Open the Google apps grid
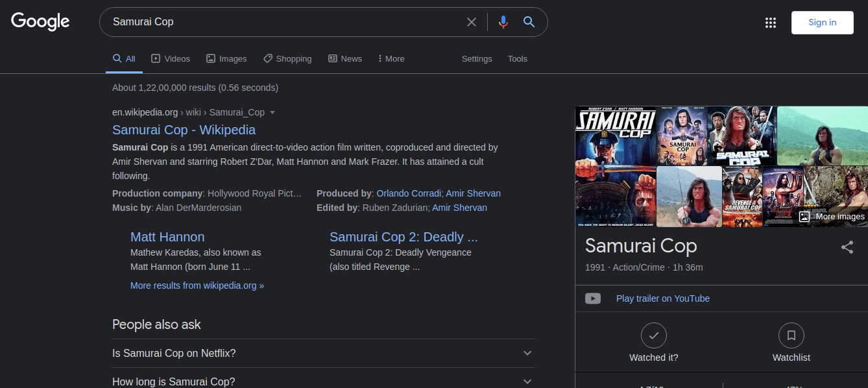 point(771,23)
